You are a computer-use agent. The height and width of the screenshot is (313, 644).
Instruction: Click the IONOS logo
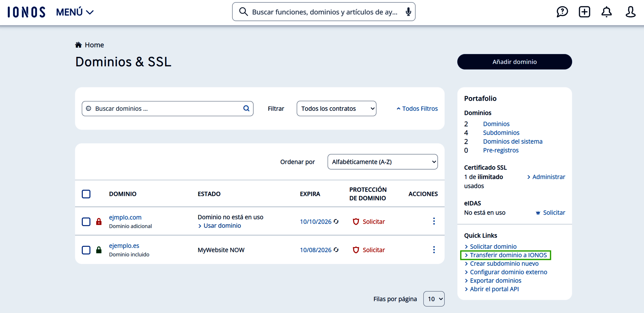[x=26, y=11]
